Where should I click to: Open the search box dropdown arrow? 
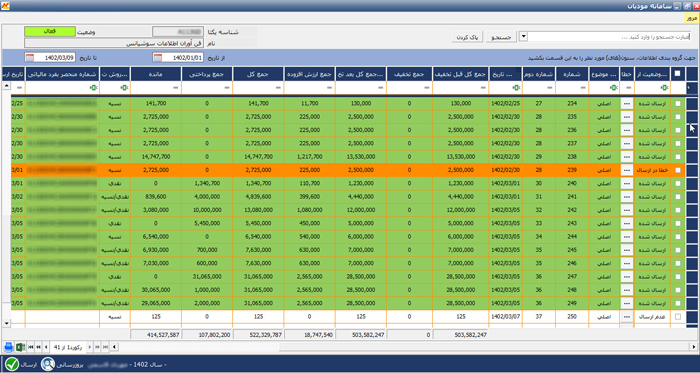pyautogui.click(x=523, y=37)
